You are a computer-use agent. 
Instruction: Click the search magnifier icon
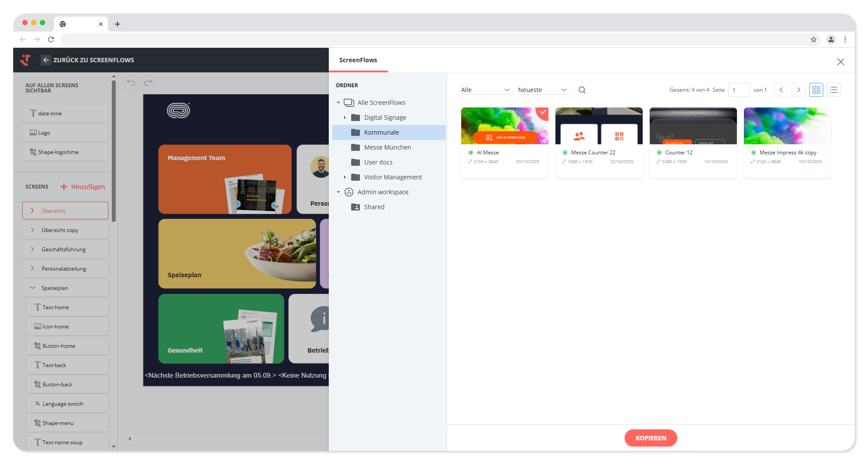pos(582,90)
